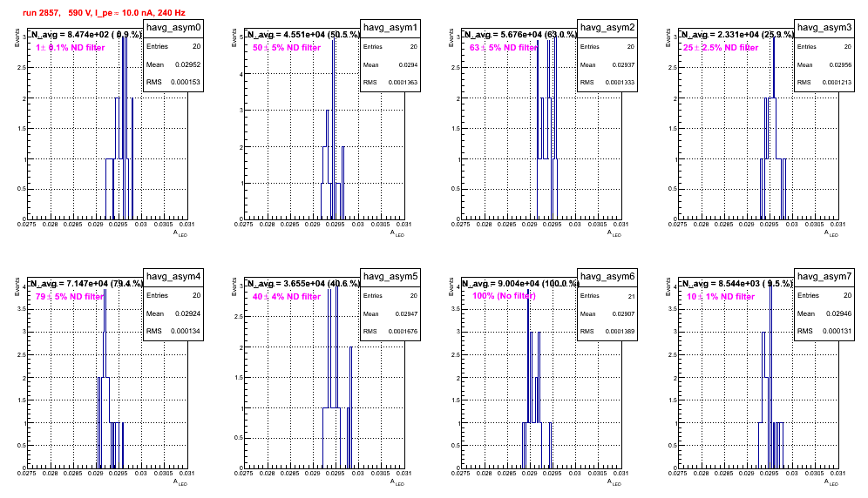Select the havg_asym3 stats box title
The width and height of the screenshot is (868, 498).
[824, 28]
